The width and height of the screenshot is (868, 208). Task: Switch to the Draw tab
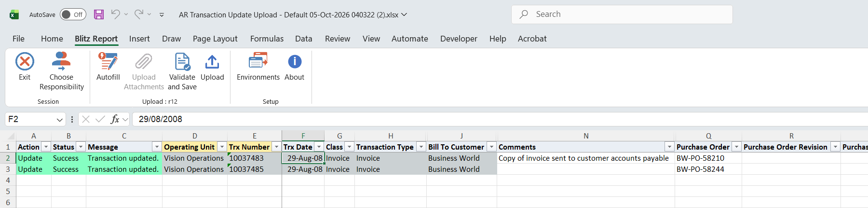pos(171,39)
